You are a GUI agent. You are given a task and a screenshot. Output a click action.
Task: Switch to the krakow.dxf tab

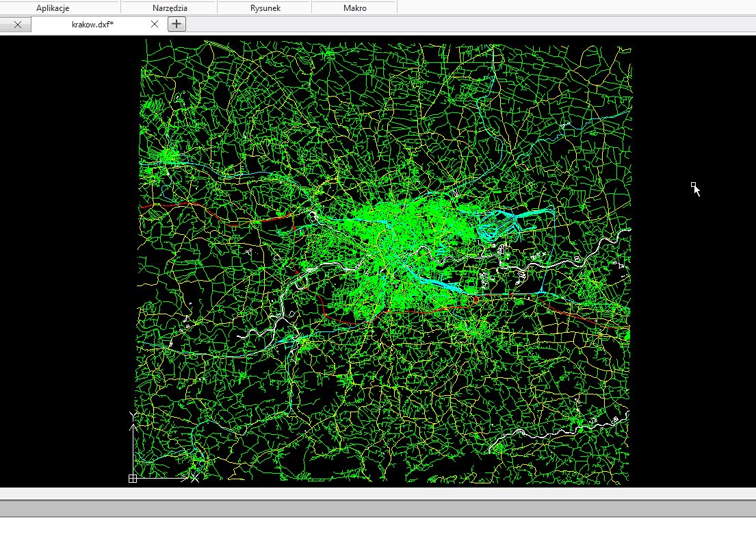coord(92,23)
